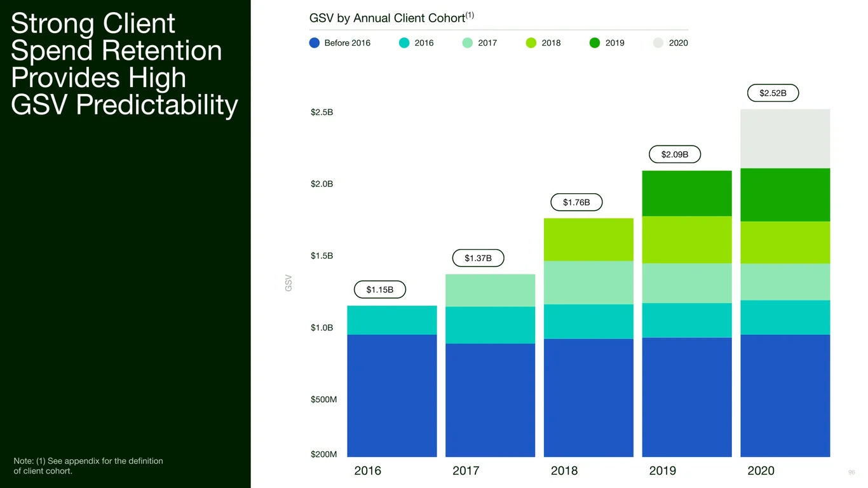868x488 pixels.
Task: Select the '2020' legend label text
Action: pos(679,43)
